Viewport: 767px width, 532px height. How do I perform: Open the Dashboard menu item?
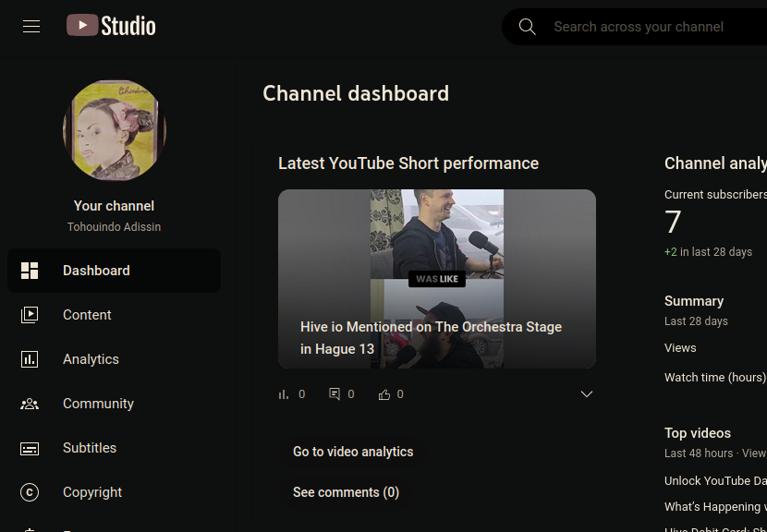point(114,271)
